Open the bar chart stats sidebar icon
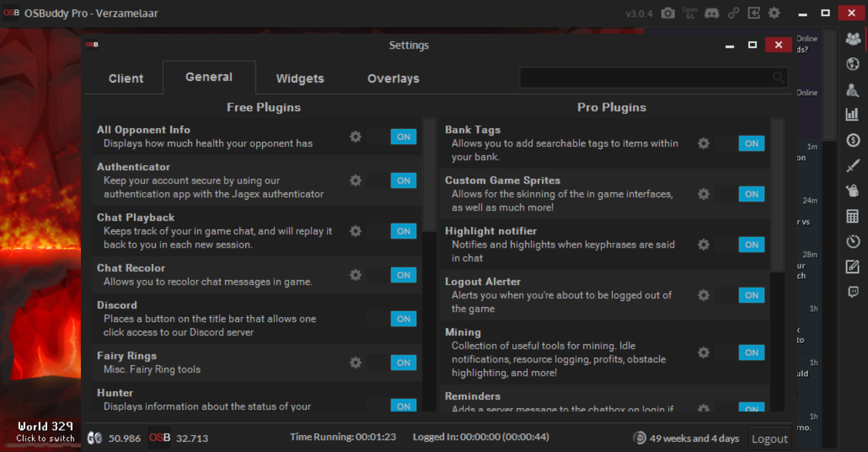 [x=852, y=115]
